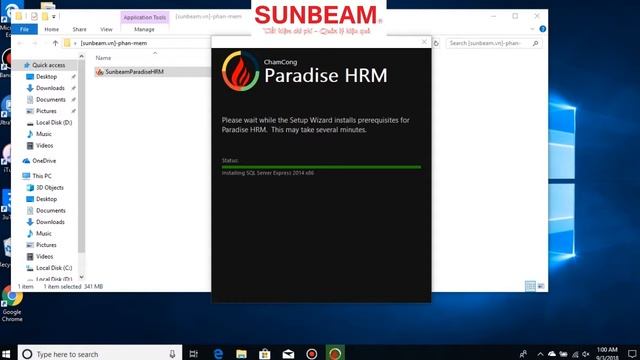Click the navigation pane scrollbar down arrow
The image size is (640, 360).
pos(81,277)
